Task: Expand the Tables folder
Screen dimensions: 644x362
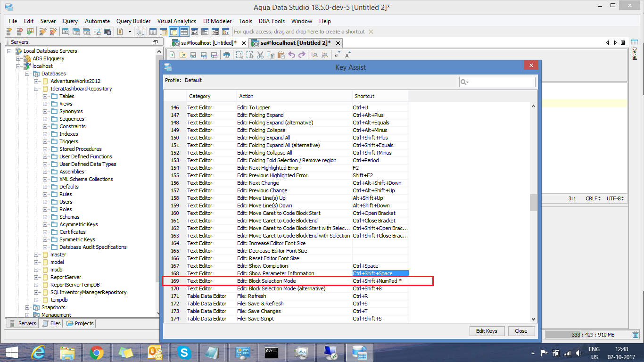Action: click(x=45, y=96)
